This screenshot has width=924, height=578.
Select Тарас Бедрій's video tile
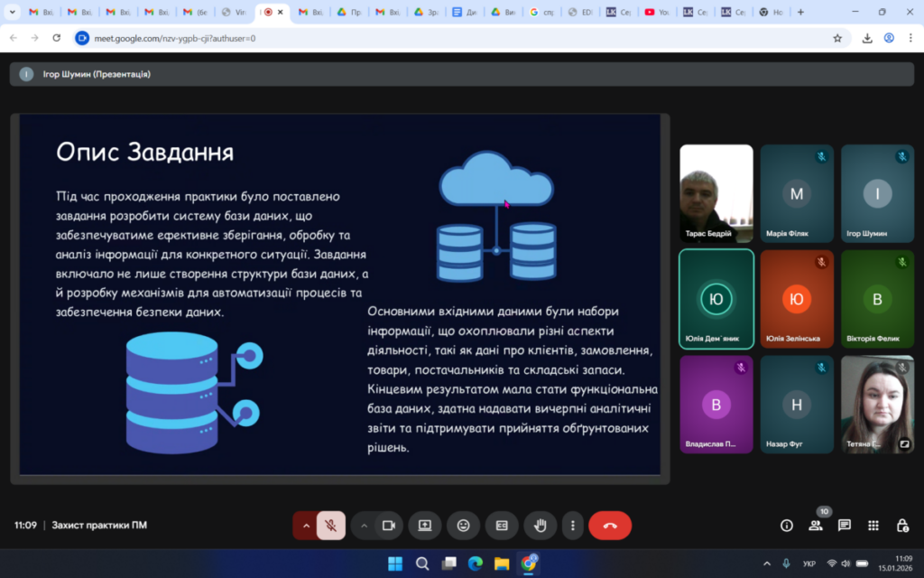point(716,193)
